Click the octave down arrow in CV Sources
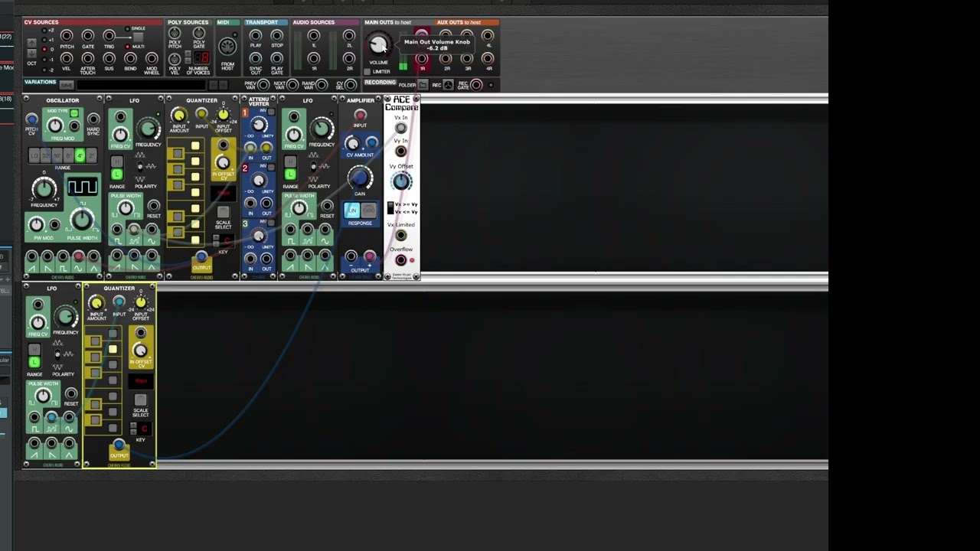 click(31, 54)
